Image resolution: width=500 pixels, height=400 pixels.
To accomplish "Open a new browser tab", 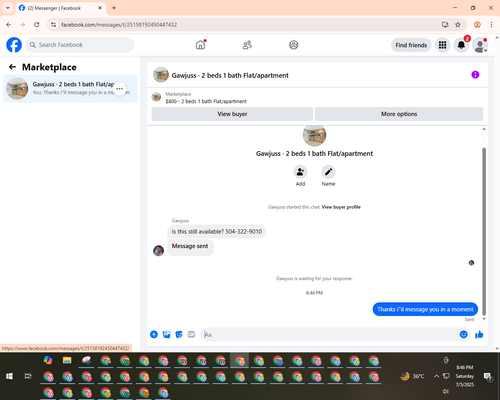I will point(114,8).
